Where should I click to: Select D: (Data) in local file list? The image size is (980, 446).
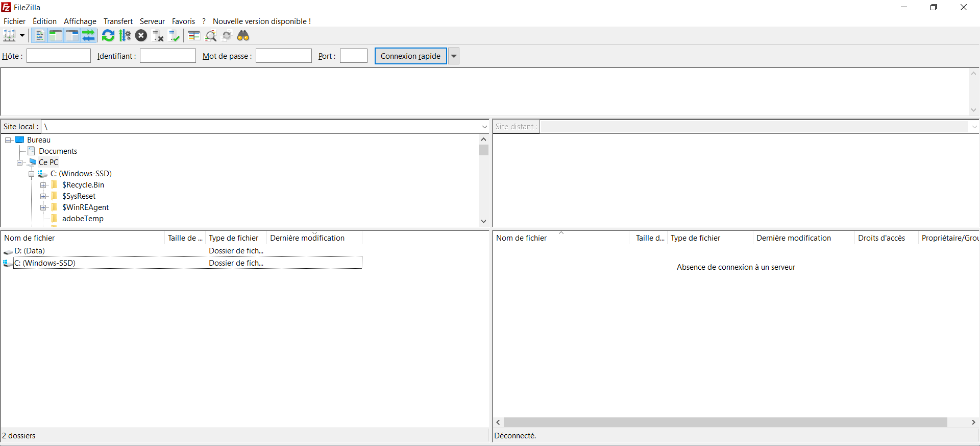click(x=182, y=251)
